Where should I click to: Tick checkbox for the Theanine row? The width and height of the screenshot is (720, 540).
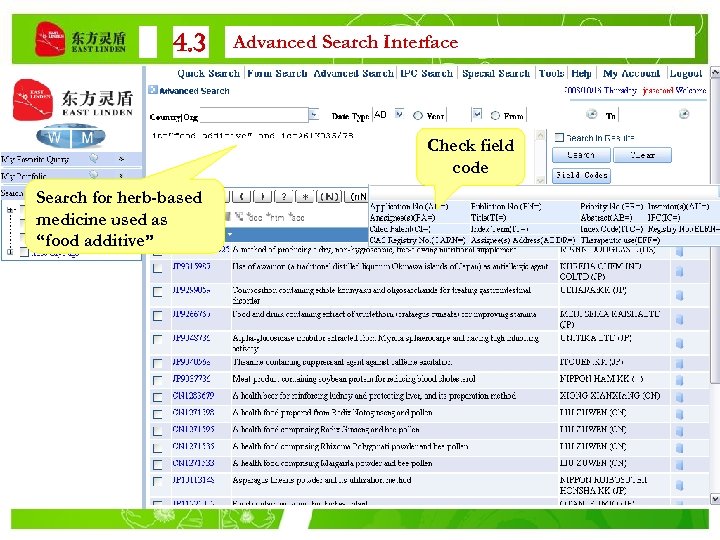click(158, 364)
